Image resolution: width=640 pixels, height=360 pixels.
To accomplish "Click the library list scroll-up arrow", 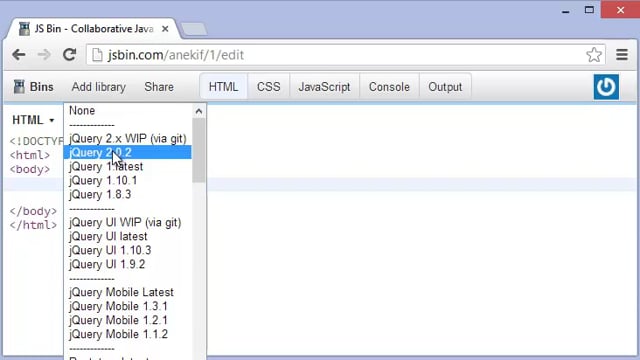I will [x=199, y=111].
